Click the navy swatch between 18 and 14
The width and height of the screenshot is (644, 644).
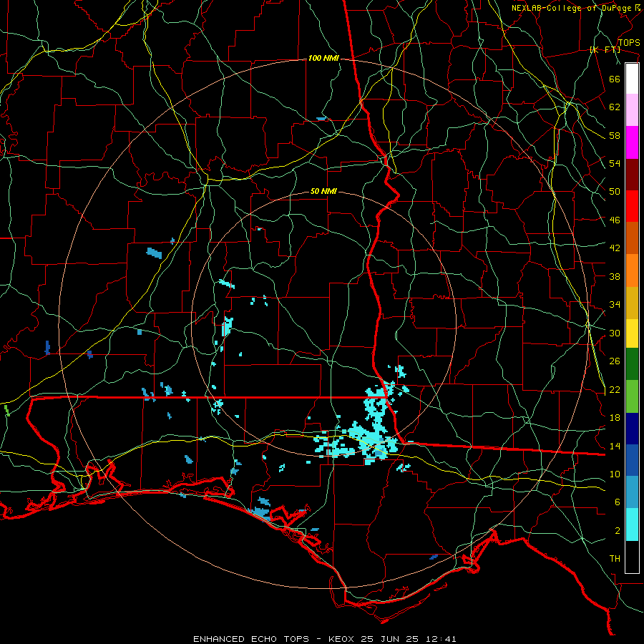point(632,429)
